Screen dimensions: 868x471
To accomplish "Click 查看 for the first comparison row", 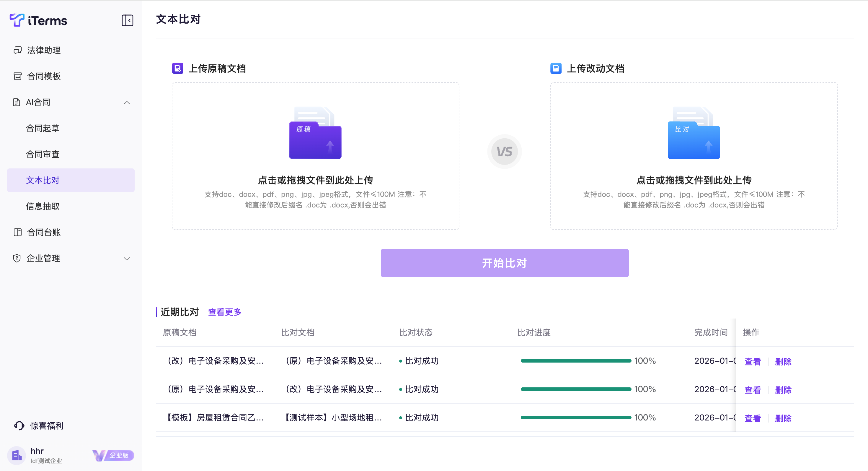I will point(753,361).
